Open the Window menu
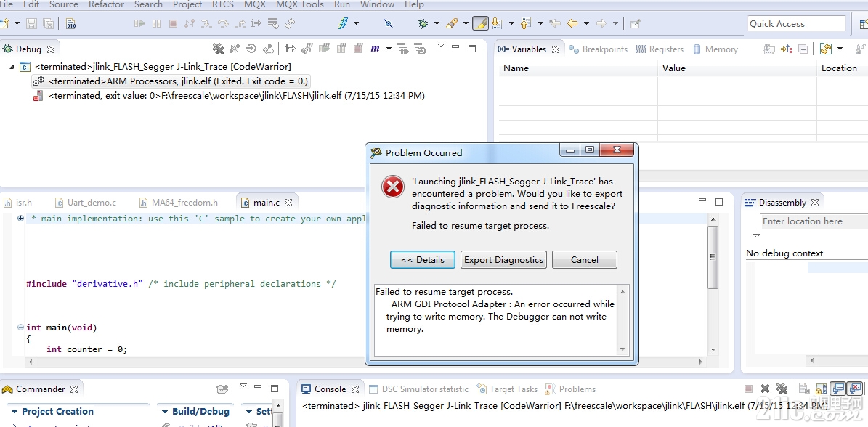Screen dimensions: 868x427 click(x=377, y=4)
